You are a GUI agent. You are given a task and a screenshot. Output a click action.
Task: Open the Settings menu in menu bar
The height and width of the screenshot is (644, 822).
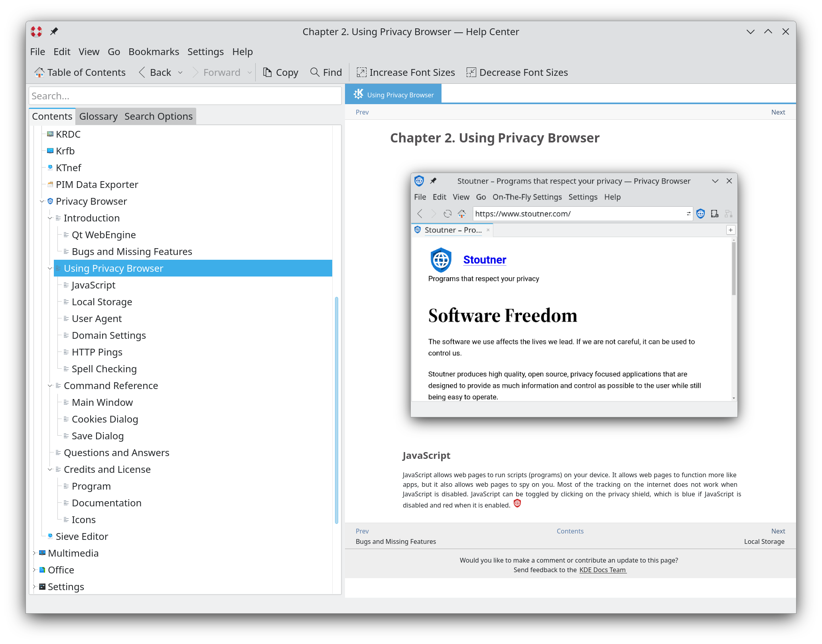click(205, 52)
